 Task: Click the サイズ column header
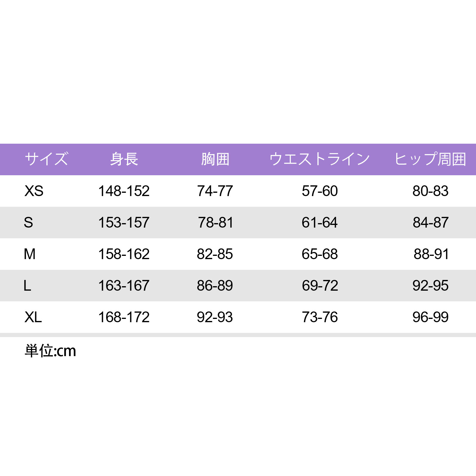46,159
